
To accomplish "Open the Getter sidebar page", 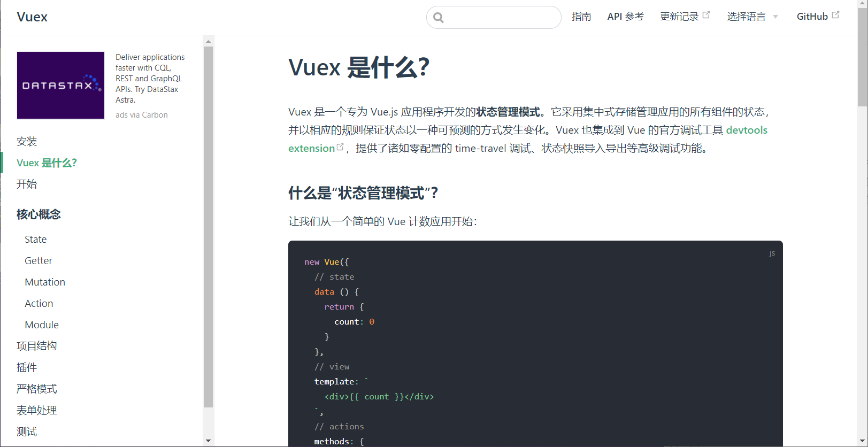I will pyautogui.click(x=39, y=260).
